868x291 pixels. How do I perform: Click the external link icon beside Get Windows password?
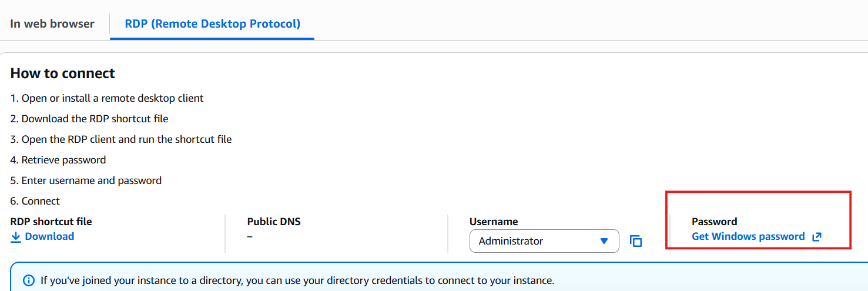(x=816, y=237)
